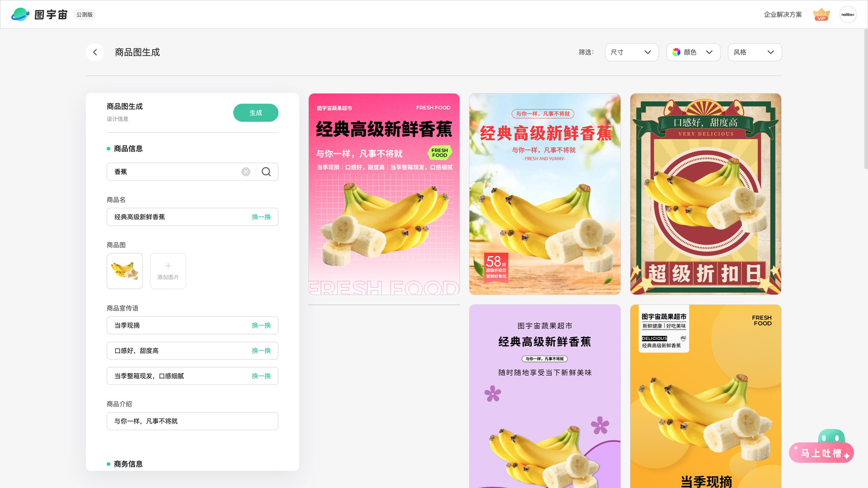Viewport: 868px width, 488px height.
Task: Click the 商务信息 section heading
Action: point(128,464)
